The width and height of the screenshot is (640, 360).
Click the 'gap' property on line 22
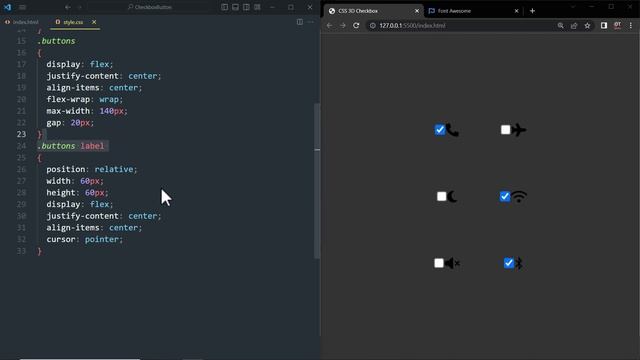(53, 123)
